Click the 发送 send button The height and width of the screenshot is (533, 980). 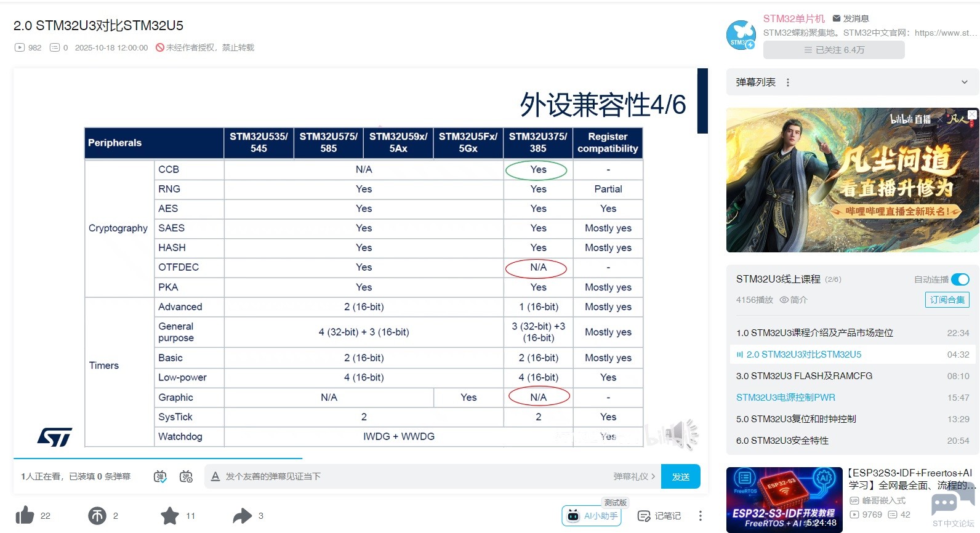pos(681,476)
